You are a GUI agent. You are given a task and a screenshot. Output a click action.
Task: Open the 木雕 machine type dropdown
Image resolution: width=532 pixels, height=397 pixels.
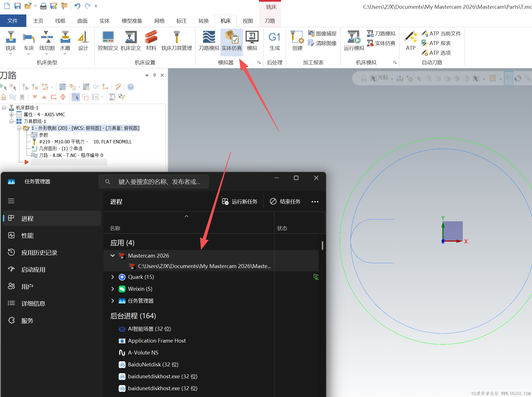point(65,54)
